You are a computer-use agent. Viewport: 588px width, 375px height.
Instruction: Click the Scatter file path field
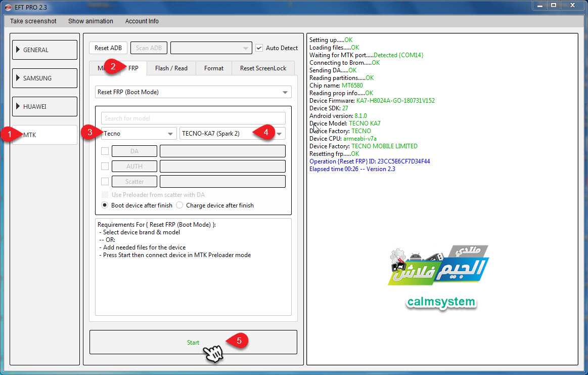coord(222,181)
